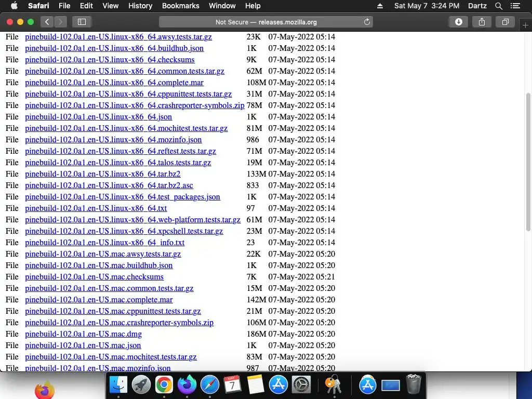Reload the current page
The height and width of the screenshot is (399, 532).
pos(367,22)
